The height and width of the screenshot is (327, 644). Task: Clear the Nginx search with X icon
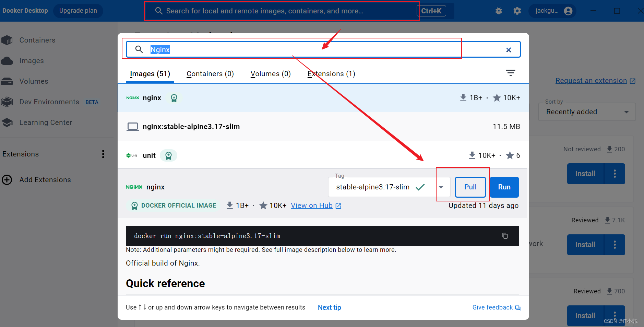pos(509,50)
